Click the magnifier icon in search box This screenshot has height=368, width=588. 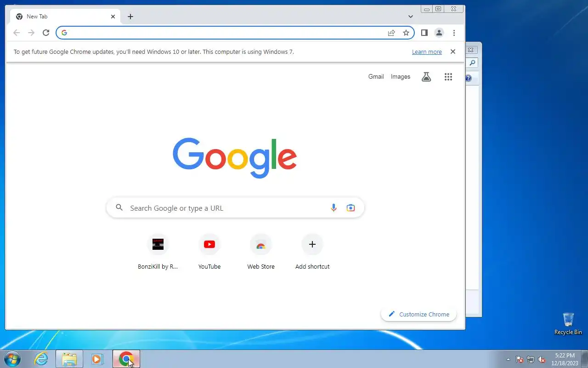click(x=119, y=208)
